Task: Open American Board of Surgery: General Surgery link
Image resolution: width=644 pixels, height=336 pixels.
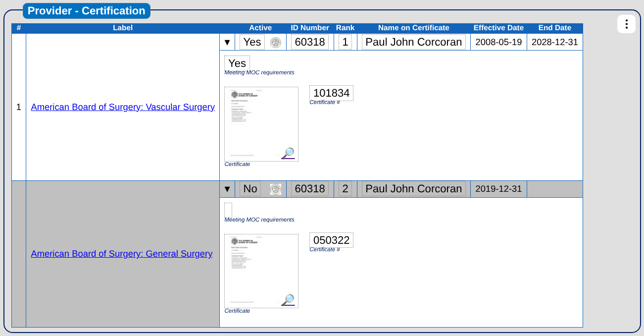Action: [x=122, y=254]
